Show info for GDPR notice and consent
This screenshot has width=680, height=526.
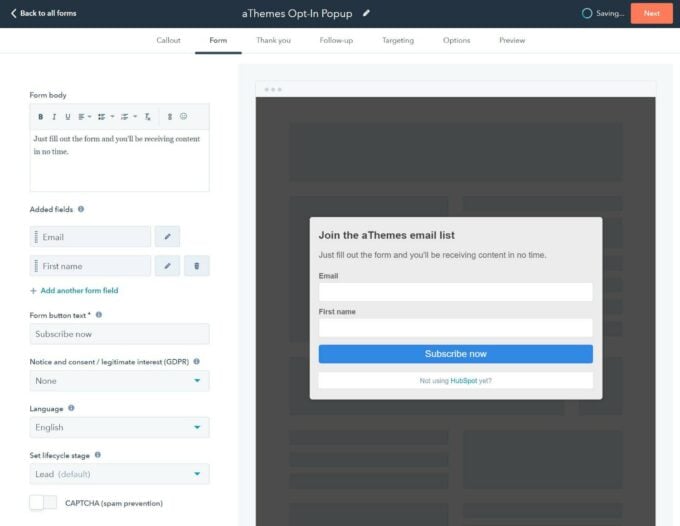[196, 361]
